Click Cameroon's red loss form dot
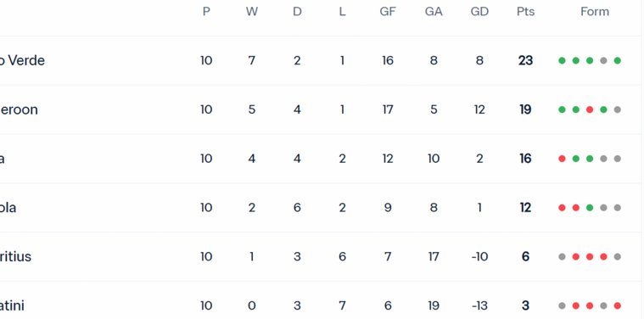644x319 pixels. 590,109
